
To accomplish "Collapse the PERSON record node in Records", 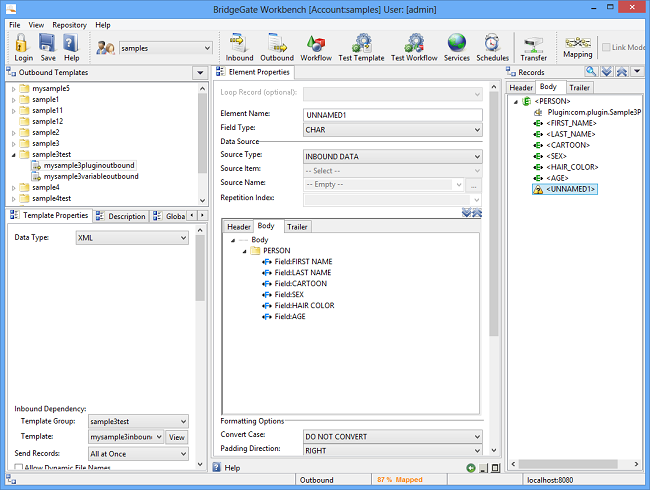I will coord(516,101).
